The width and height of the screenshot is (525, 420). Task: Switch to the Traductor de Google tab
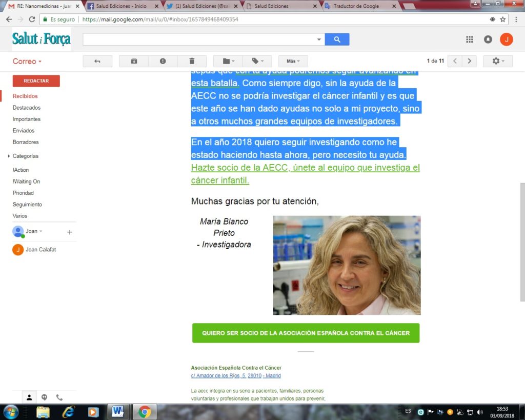pyautogui.click(x=356, y=6)
